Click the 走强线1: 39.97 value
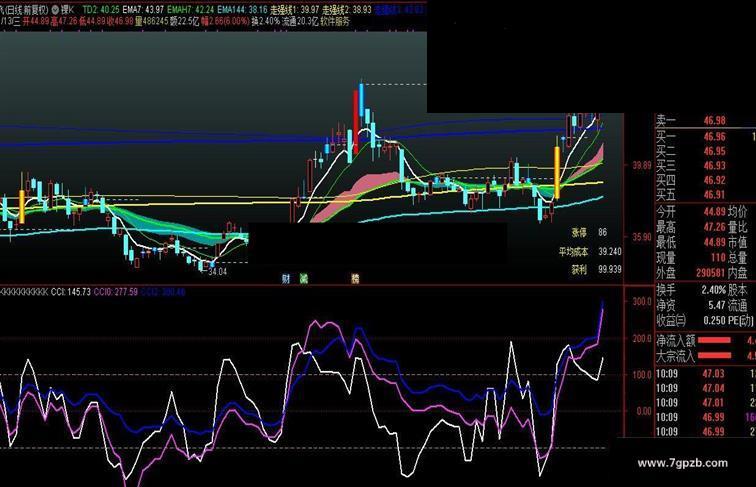Image resolution: width=756 pixels, height=487 pixels. (295, 10)
